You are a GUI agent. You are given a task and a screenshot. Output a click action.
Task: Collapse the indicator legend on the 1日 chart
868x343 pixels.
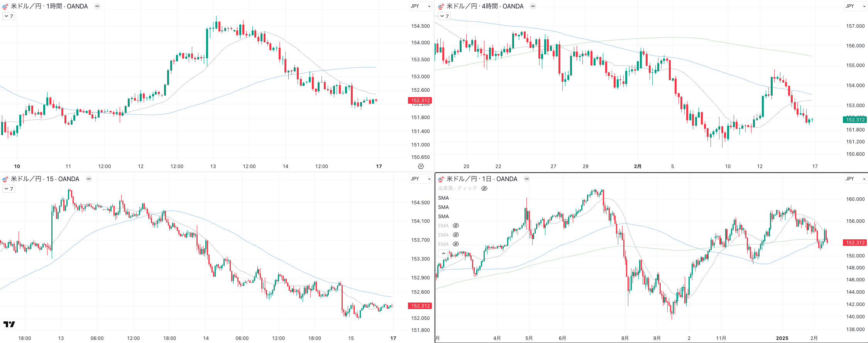[443, 254]
